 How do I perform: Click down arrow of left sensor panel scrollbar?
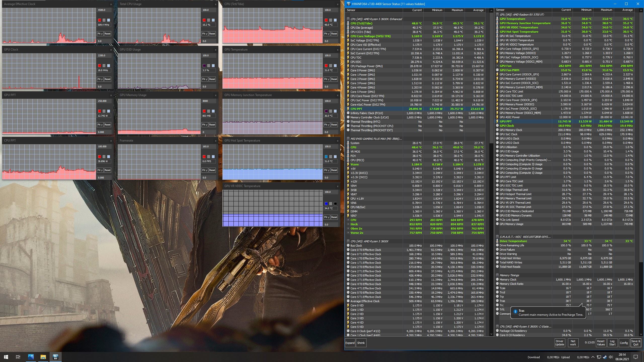(491, 334)
